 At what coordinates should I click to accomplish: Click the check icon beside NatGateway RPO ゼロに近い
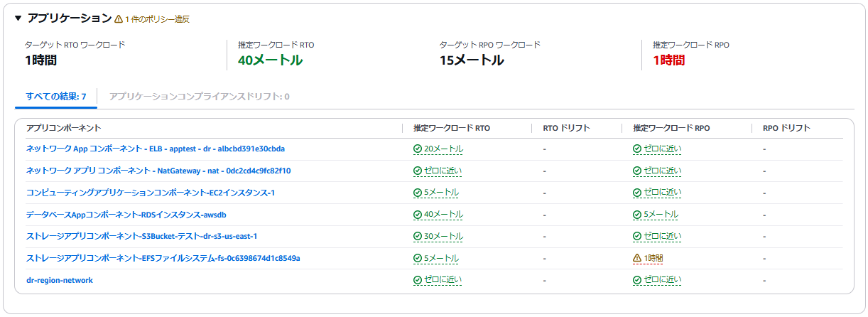637,171
